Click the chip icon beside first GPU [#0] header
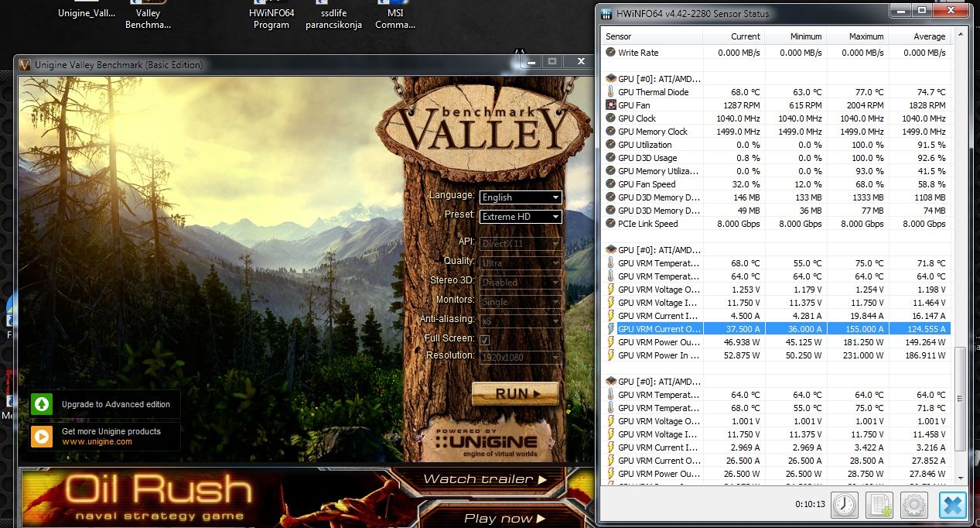Screen dimensions: 980x528 (x=610, y=79)
